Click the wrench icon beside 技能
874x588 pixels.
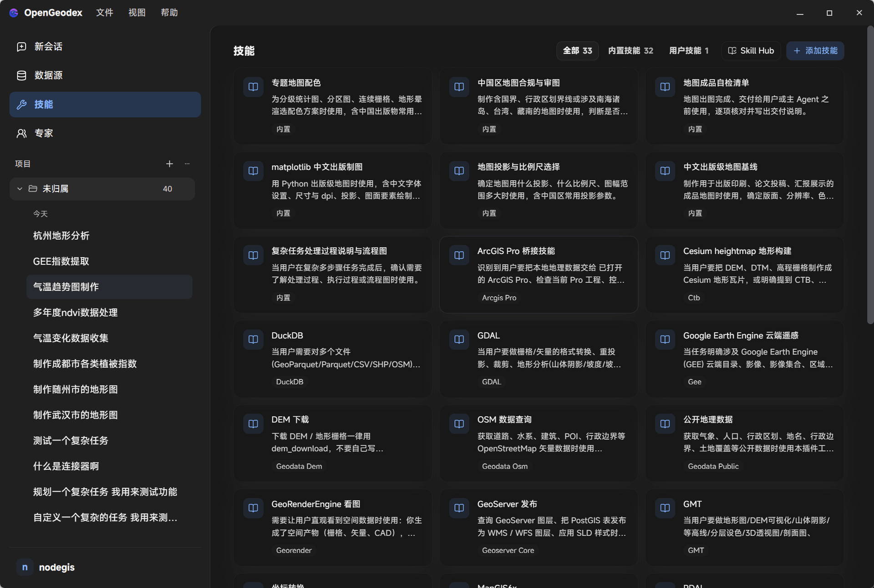[21, 105]
